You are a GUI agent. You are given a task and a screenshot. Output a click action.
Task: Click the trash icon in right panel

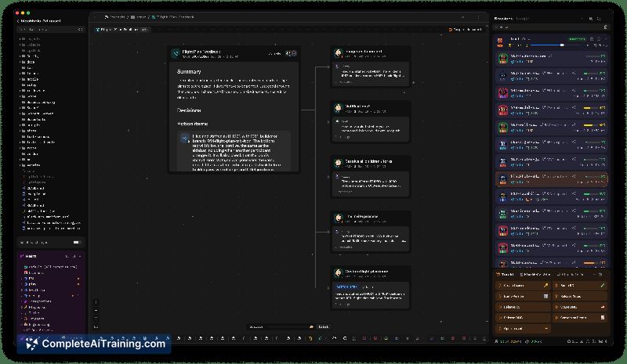(x=605, y=27)
